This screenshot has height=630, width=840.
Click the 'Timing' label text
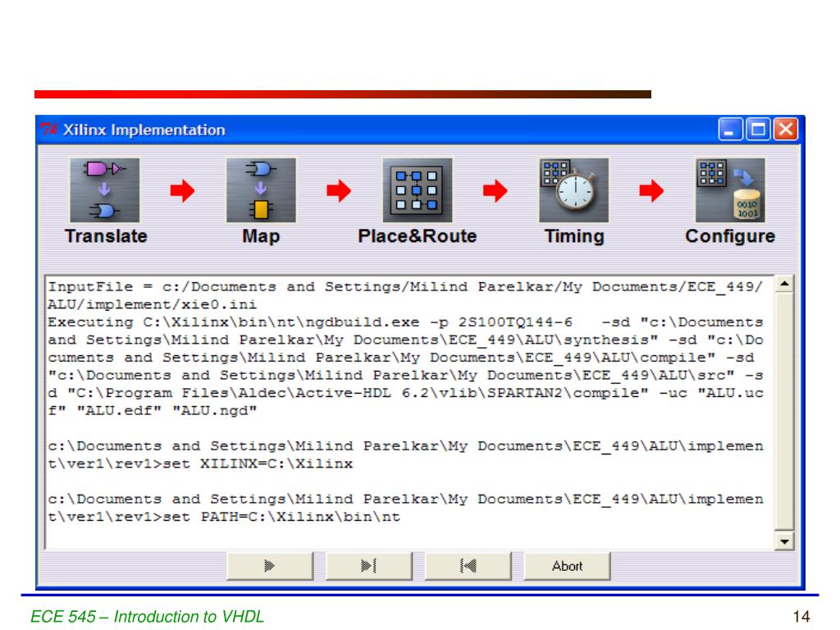pyautogui.click(x=574, y=236)
